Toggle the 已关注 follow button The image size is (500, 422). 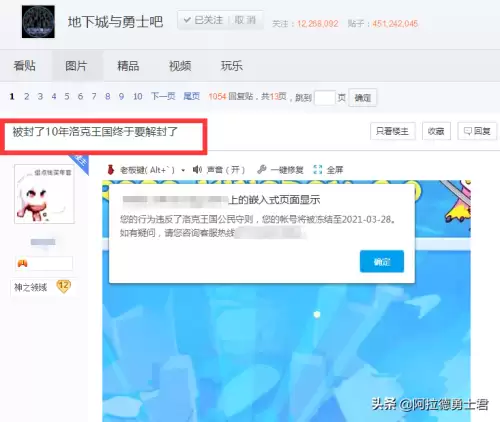click(x=203, y=20)
